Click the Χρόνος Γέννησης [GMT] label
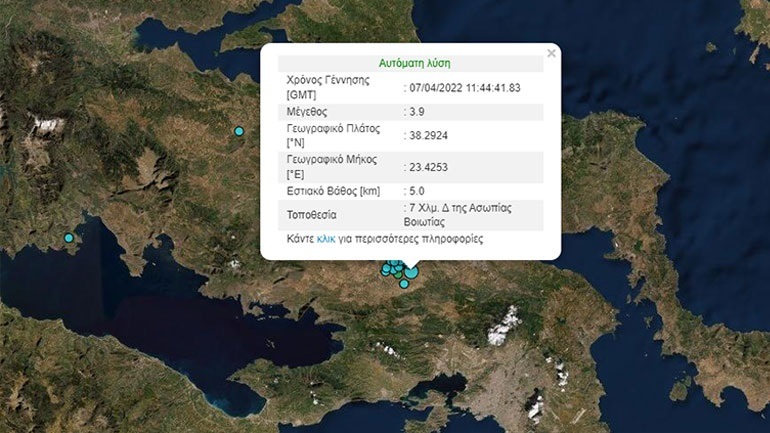The width and height of the screenshot is (770, 433). (x=328, y=87)
